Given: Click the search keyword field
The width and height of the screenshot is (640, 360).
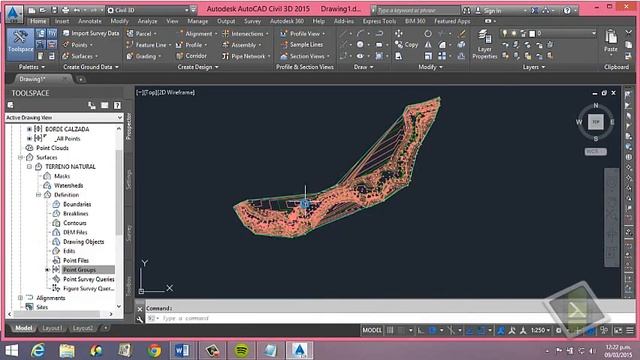Looking at the screenshot, I should (x=417, y=10).
